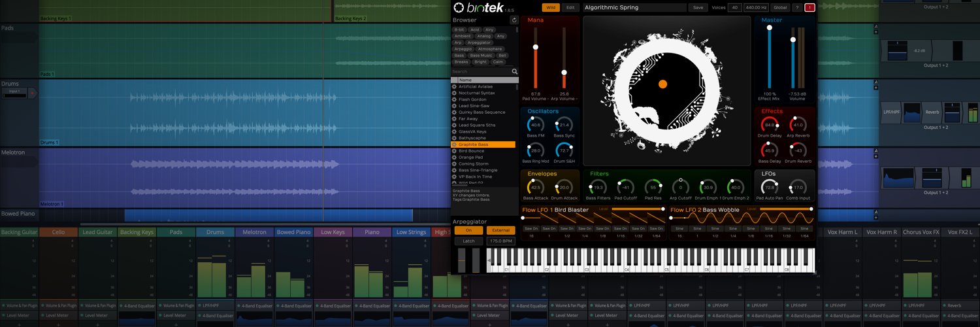Click the Bass FM oscillator knob
Viewport: 980px width, 327px height.
click(x=536, y=124)
